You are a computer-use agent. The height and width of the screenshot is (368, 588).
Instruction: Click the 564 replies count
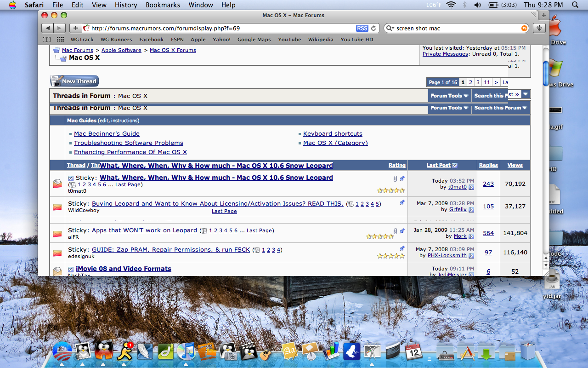pyautogui.click(x=488, y=233)
